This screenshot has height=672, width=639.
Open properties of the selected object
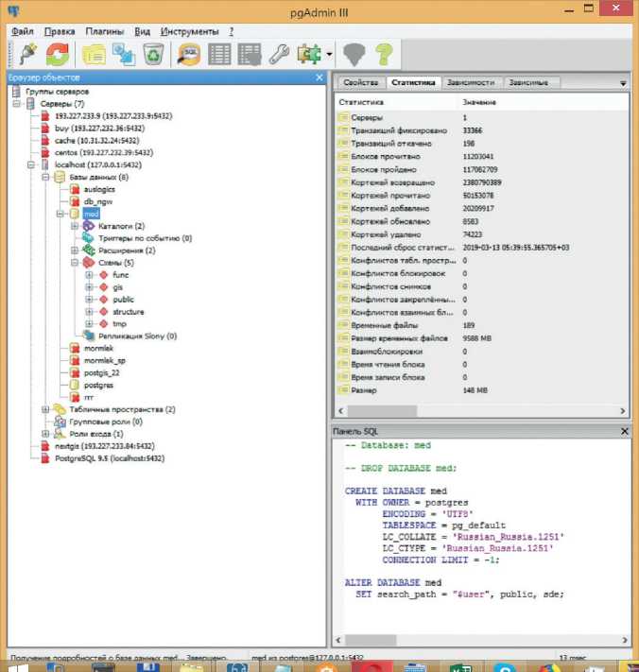[94, 55]
